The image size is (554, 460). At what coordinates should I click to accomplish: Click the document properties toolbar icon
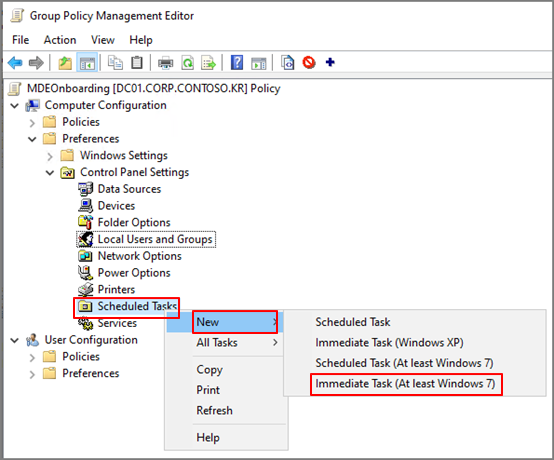coord(288,63)
